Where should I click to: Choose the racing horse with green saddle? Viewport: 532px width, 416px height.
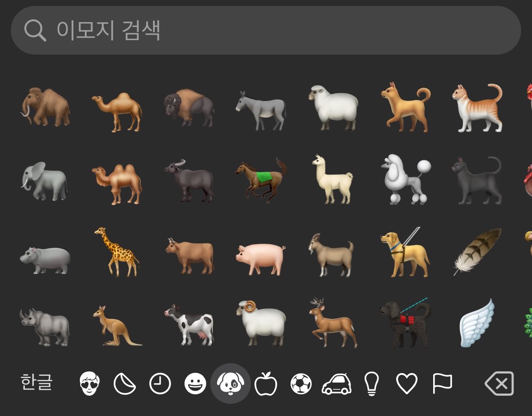click(x=261, y=180)
